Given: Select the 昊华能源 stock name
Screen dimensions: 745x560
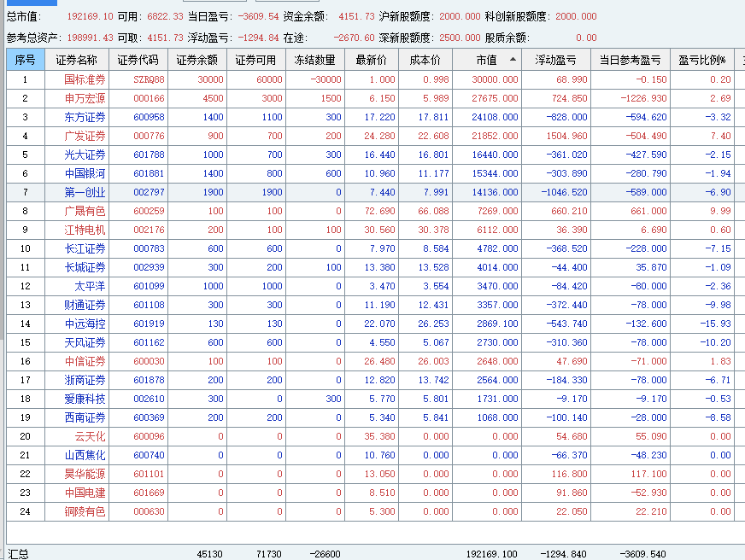Looking at the screenshot, I should 85,474.
